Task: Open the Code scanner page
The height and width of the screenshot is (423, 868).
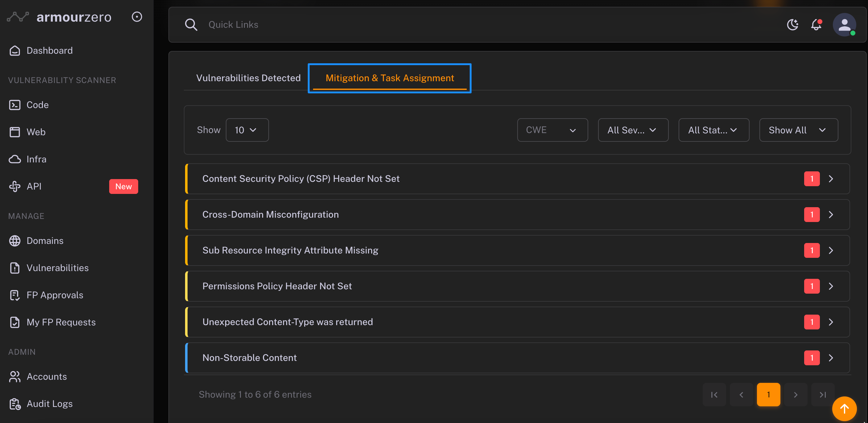Action: click(37, 105)
